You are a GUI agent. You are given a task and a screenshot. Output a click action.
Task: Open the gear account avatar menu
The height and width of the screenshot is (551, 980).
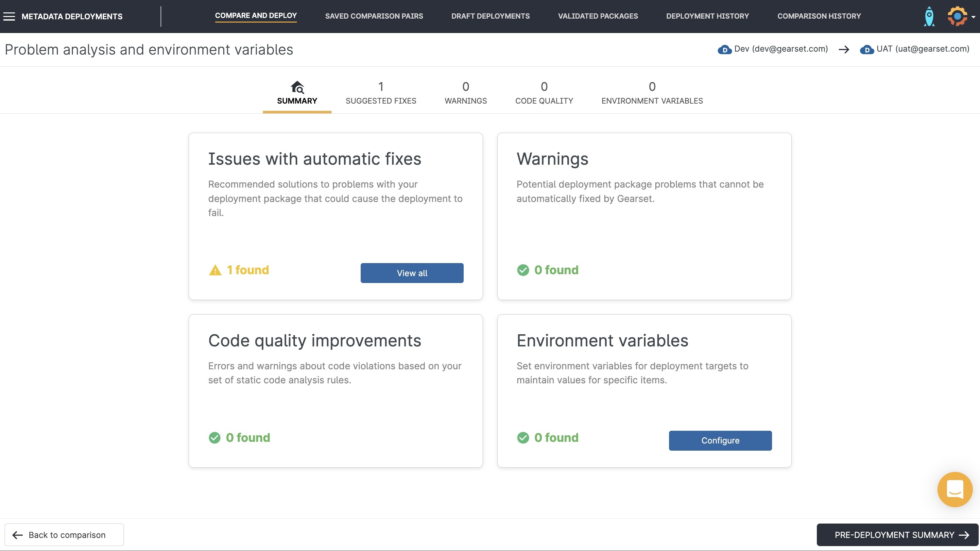point(957,16)
